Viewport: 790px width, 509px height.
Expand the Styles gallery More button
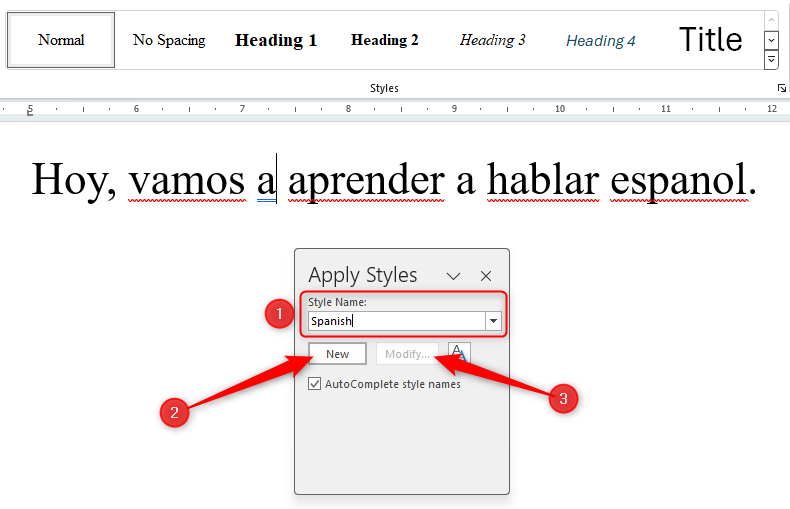pos(771,60)
